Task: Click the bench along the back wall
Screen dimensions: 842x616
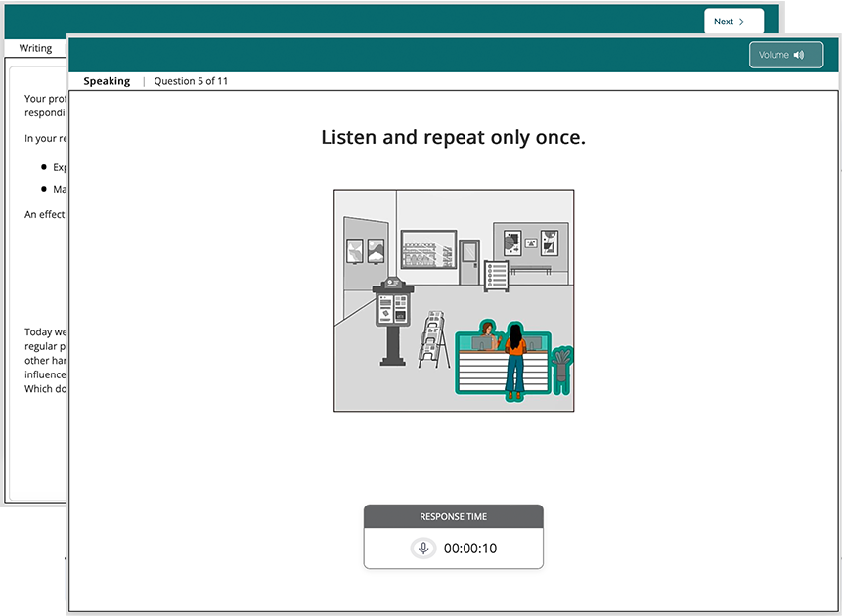Action: (530, 269)
